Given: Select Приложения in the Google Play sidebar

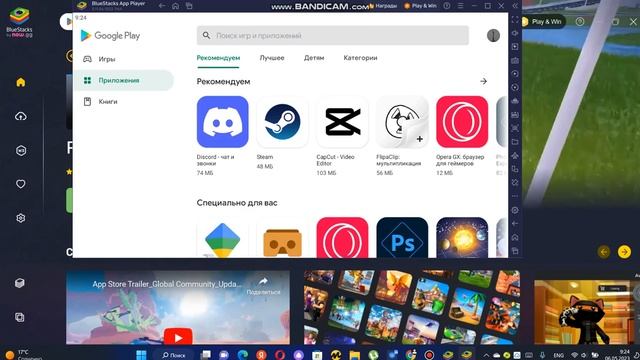Looking at the screenshot, I should (123, 80).
